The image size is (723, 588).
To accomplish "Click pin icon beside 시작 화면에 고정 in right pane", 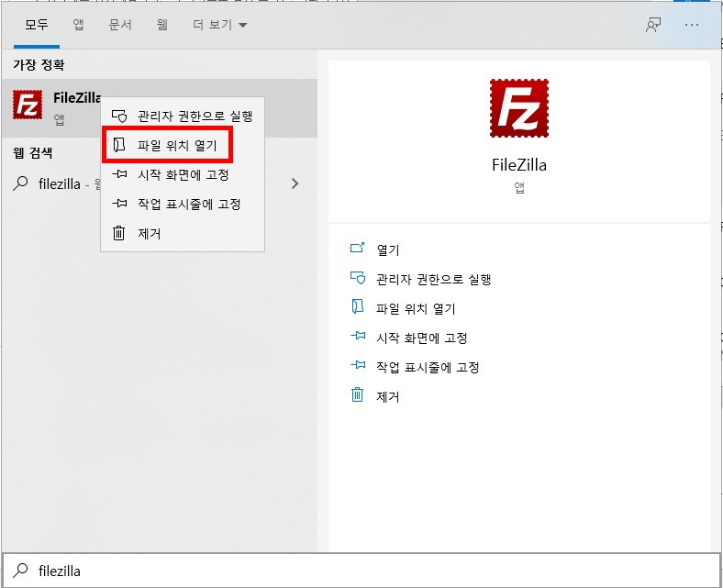I will [x=358, y=337].
